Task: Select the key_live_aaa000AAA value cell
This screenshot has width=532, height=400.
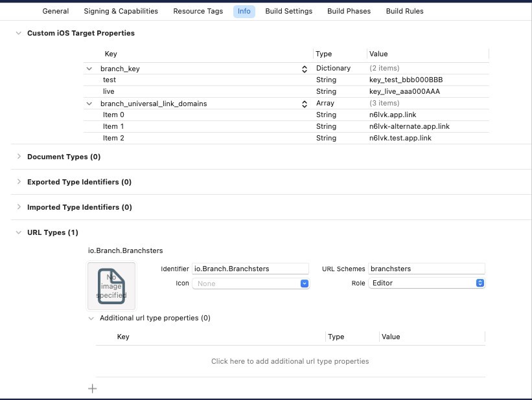Action: pos(404,92)
